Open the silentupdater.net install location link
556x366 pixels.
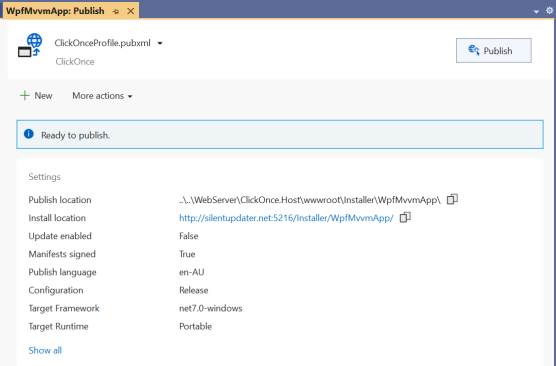pos(286,218)
